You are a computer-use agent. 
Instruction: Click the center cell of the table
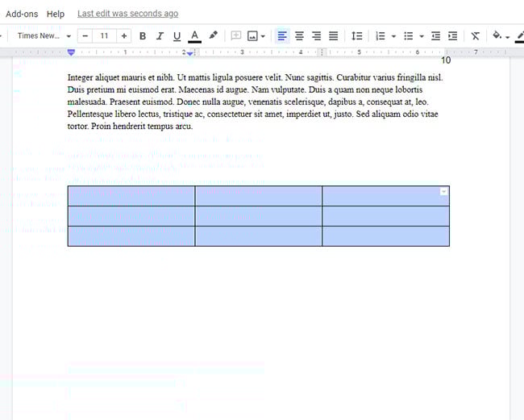(x=258, y=216)
